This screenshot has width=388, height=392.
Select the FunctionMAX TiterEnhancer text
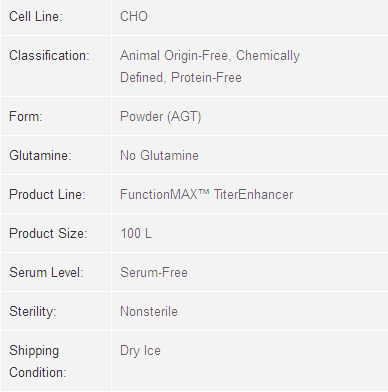(207, 194)
